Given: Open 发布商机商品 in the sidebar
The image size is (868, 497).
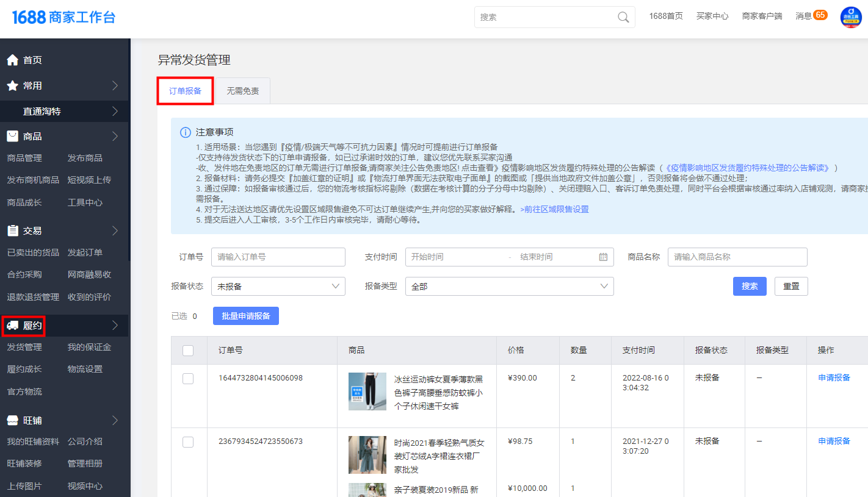Looking at the screenshot, I should click(33, 180).
